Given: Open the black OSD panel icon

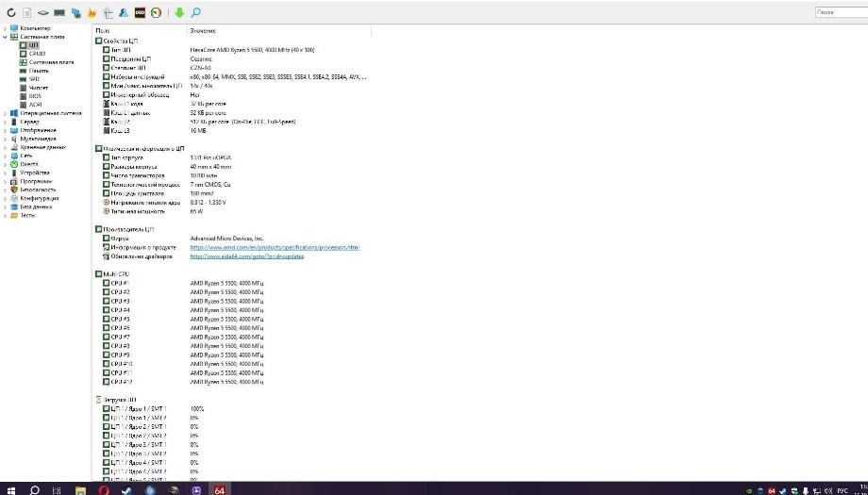Looking at the screenshot, I should [x=140, y=12].
